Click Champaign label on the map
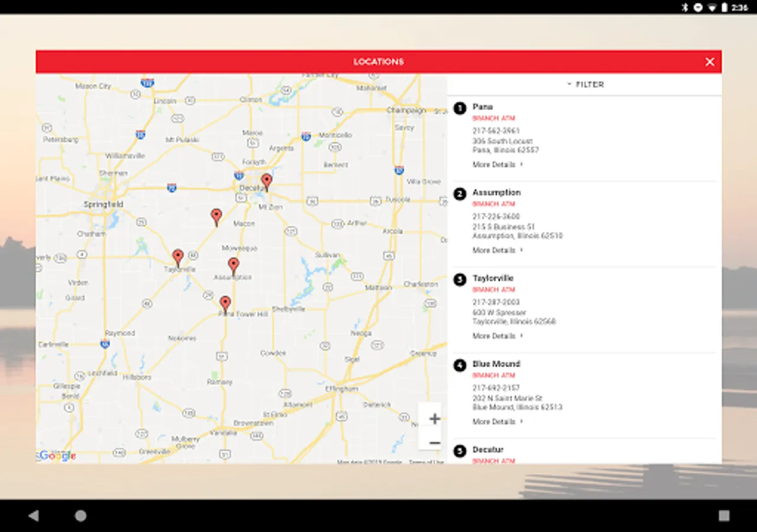The image size is (757, 532). [406, 111]
